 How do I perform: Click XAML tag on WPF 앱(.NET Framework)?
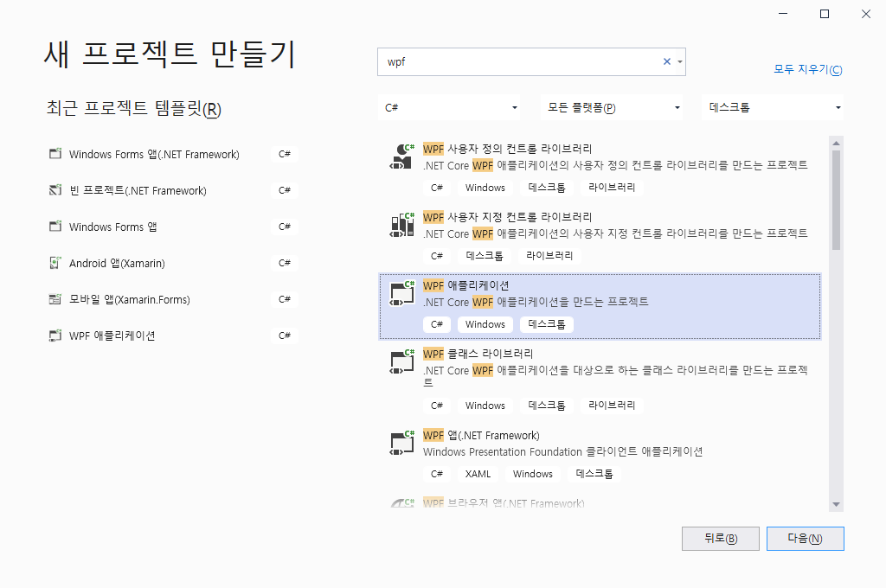click(478, 474)
